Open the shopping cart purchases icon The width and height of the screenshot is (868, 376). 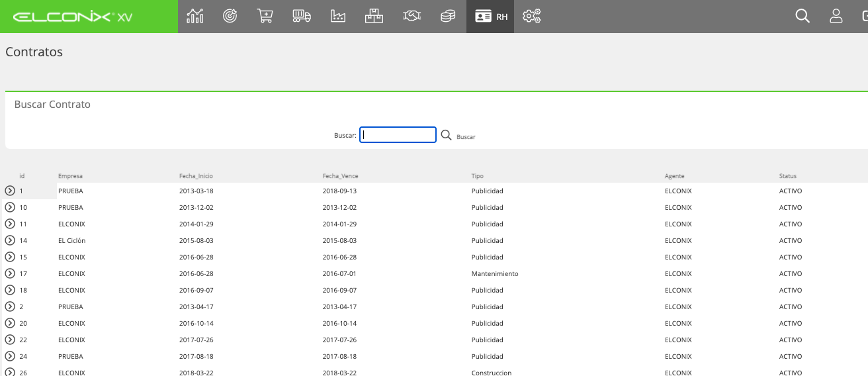(x=265, y=17)
